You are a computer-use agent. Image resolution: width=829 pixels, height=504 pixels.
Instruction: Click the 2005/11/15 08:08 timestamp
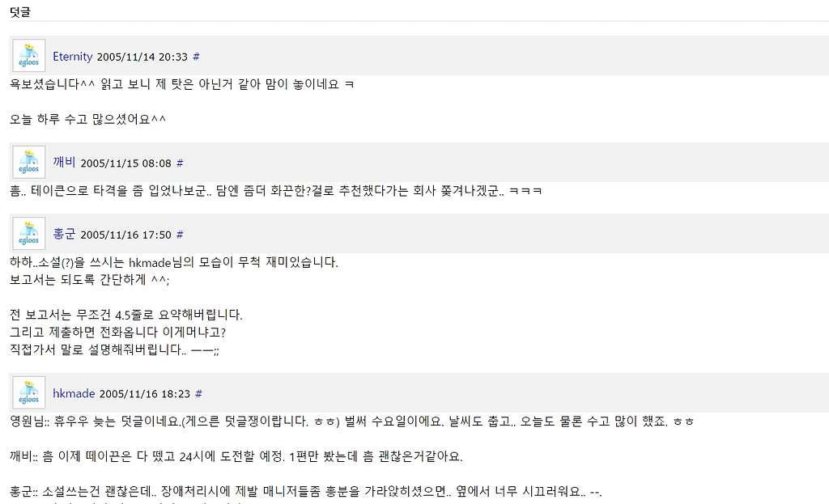(x=125, y=163)
